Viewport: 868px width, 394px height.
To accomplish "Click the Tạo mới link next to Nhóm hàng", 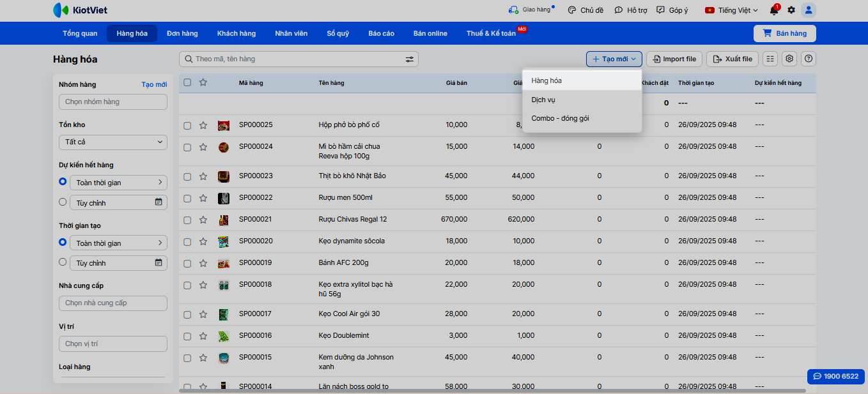I will pyautogui.click(x=154, y=84).
